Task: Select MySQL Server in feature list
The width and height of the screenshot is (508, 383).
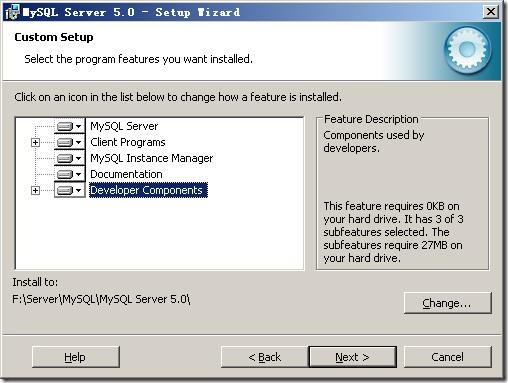Action: 124,126
